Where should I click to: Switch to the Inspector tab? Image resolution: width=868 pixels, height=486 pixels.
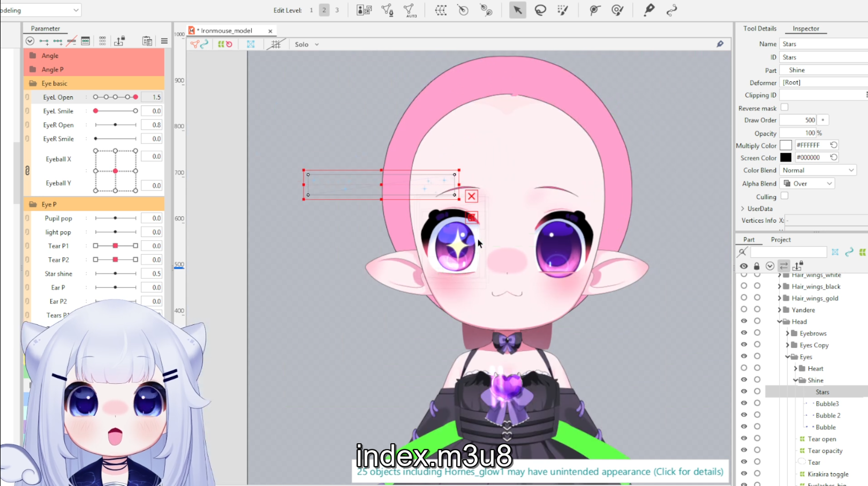pos(806,28)
